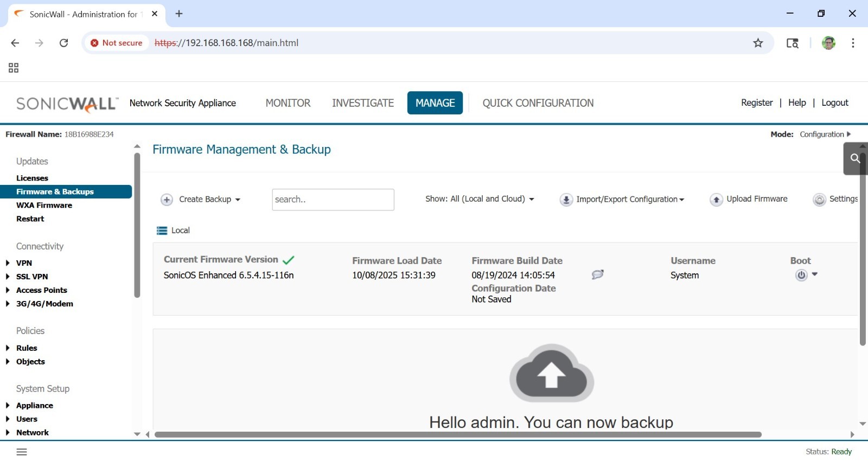
Task: Click the SonicWall logo
Action: pos(67,103)
